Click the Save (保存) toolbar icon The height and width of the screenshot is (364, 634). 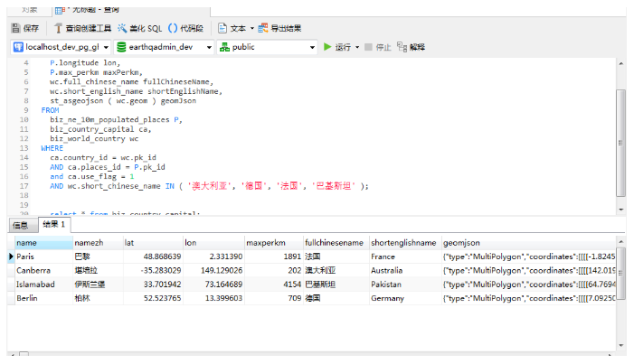point(16,28)
